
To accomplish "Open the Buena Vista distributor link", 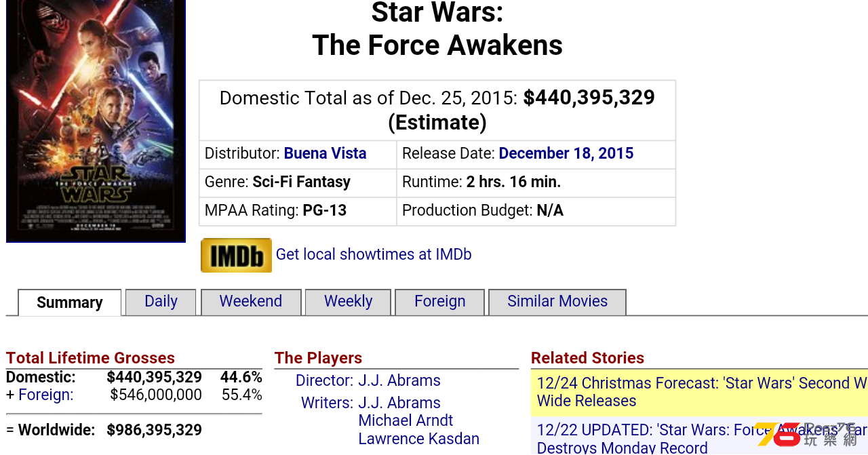I will click(x=325, y=153).
